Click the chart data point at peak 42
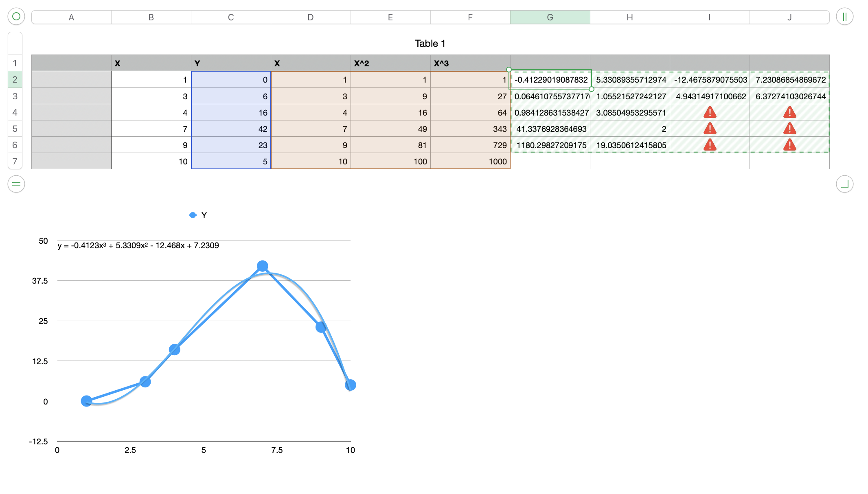 click(x=263, y=266)
